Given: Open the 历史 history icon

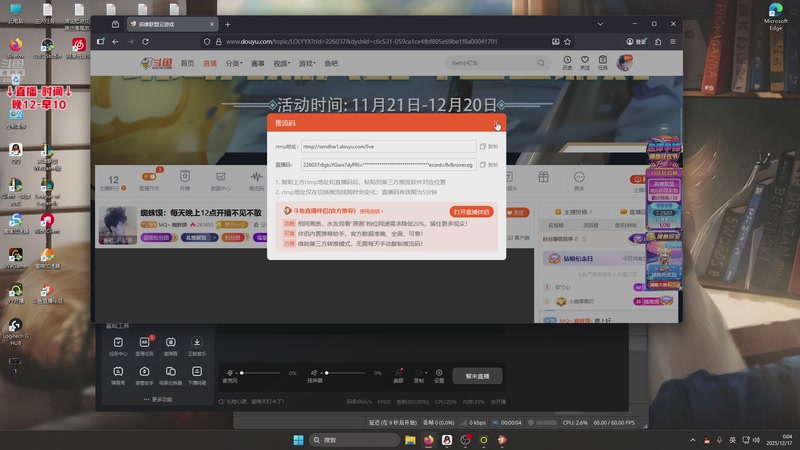Looking at the screenshot, I should [x=567, y=63].
